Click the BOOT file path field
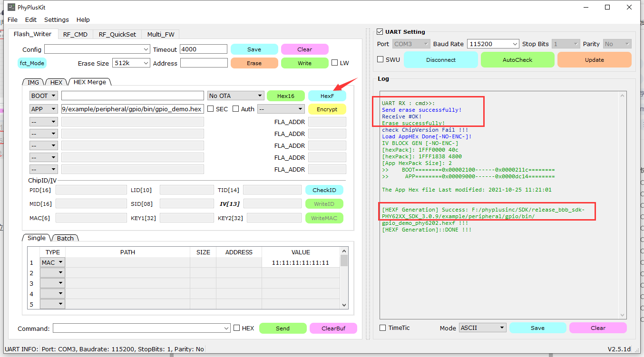This screenshot has height=357, width=644. [x=133, y=96]
